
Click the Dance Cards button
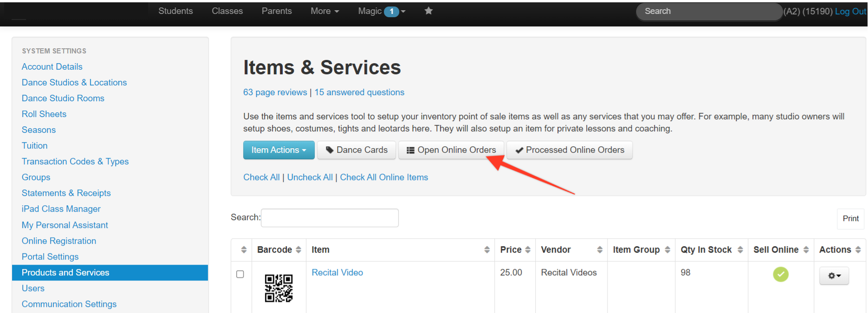[356, 150]
